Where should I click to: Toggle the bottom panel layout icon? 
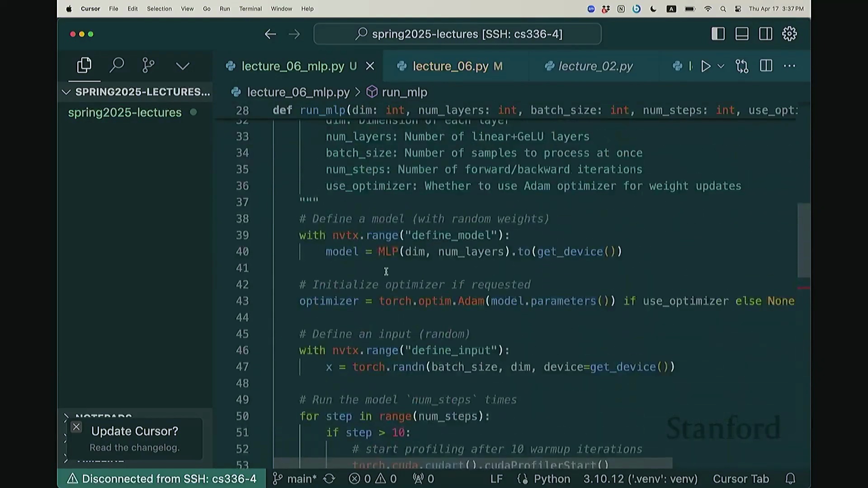coord(742,34)
